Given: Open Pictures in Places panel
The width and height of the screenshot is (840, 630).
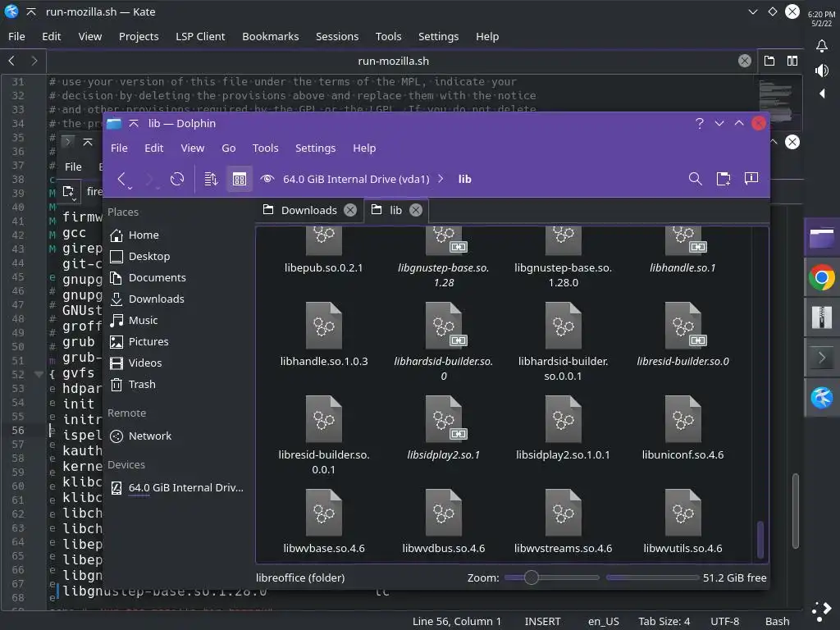Looking at the screenshot, I should pos(148,341).
